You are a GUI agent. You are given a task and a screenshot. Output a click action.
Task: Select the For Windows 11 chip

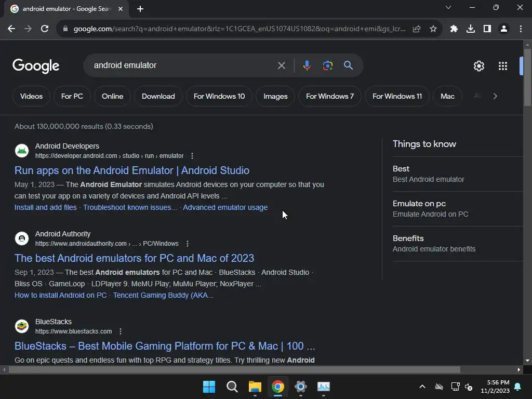click(x=397, y=96)
